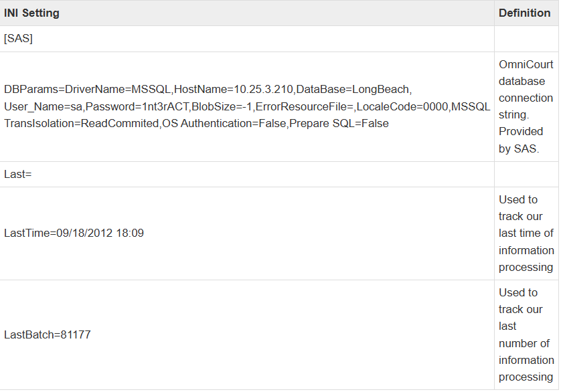Click the OmniCourt database connection string definition
The width and height of the screenshot is (561, 392).
click(526, 106)
